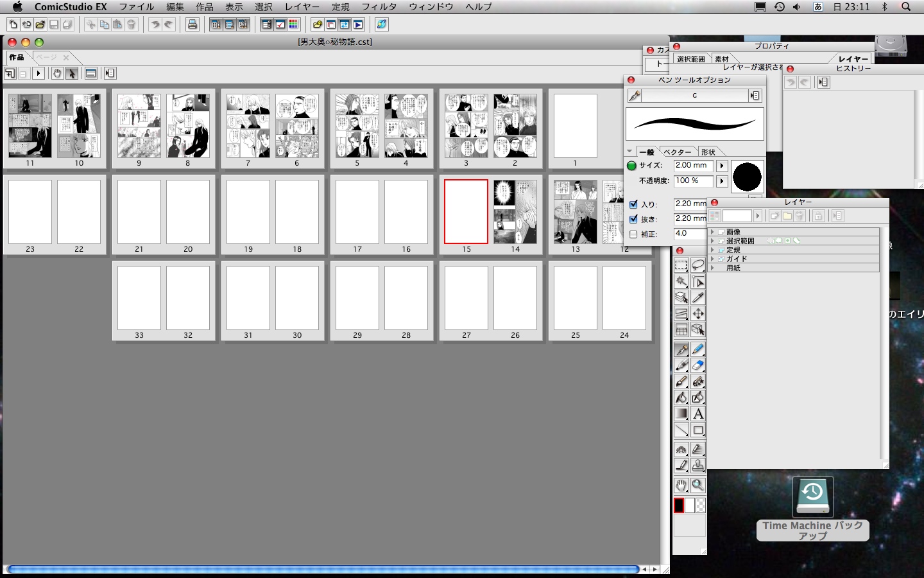Screen dimensions: 924x578
Task: Click the white background color swatch
Action: [x=690, y=505]
